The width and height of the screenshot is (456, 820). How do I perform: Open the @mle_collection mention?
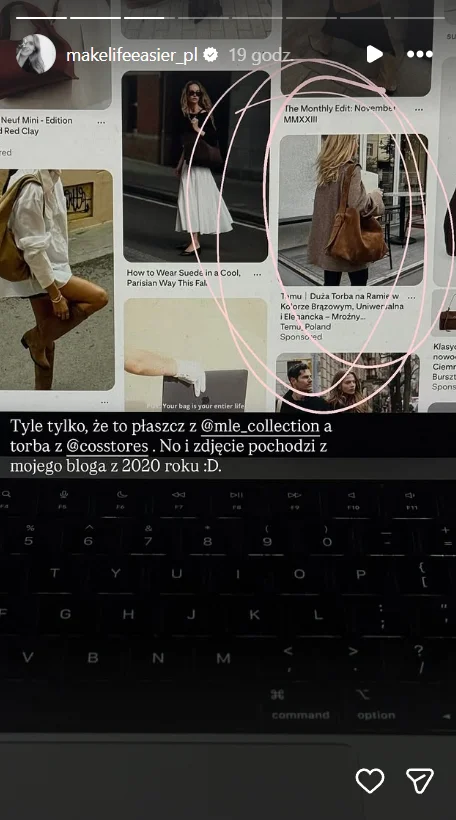(x=260, y=426)
